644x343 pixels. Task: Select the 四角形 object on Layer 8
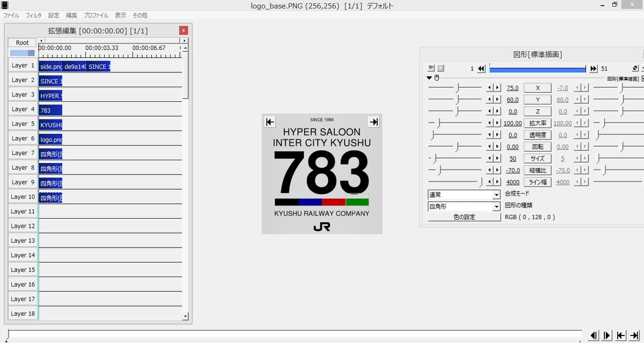coord(50,169)
